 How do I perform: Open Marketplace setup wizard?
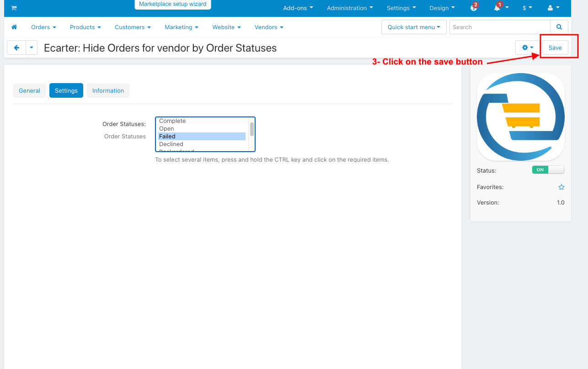(173, 4)
